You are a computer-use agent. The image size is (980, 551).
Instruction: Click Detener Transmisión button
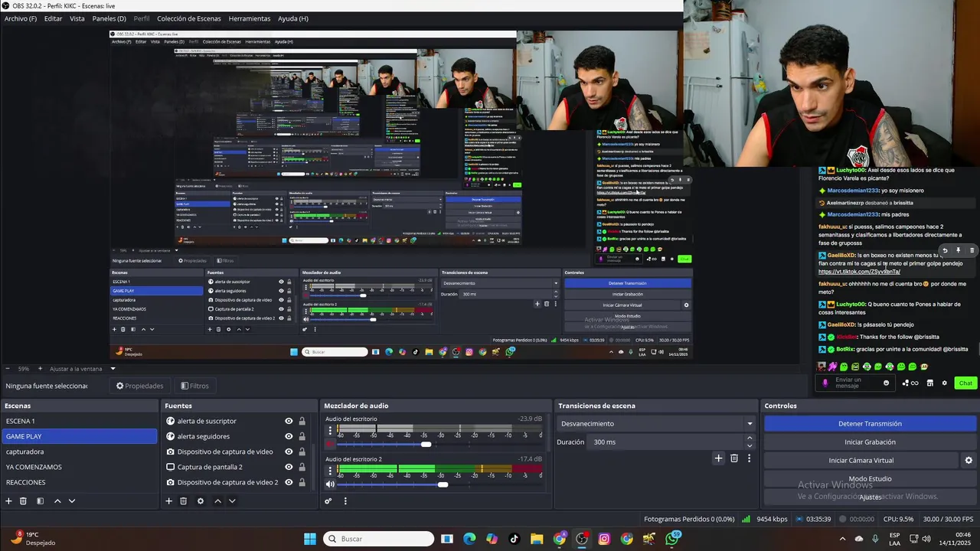pyautogui.click(x=870, y=423)
